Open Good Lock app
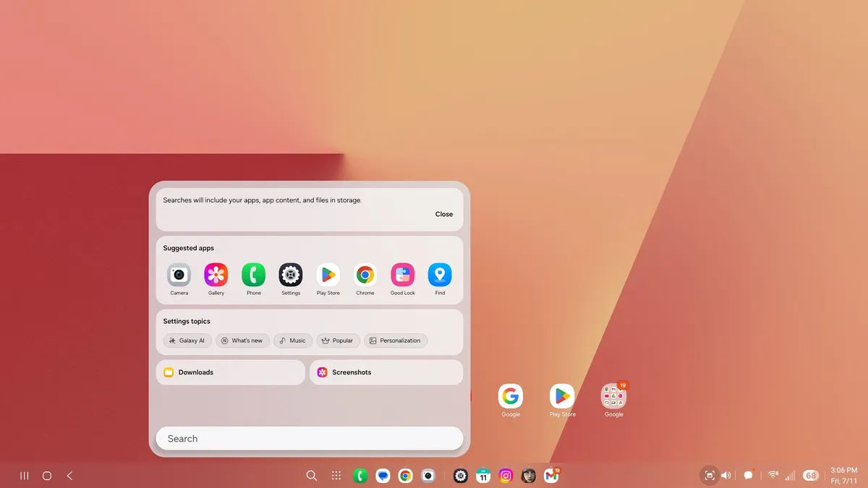 (x=403, y=275)
